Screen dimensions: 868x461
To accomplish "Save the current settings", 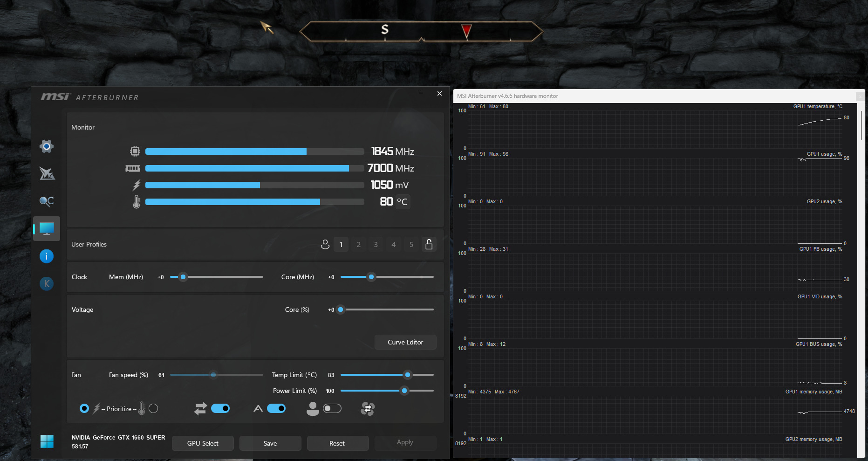I will [270, 443].
